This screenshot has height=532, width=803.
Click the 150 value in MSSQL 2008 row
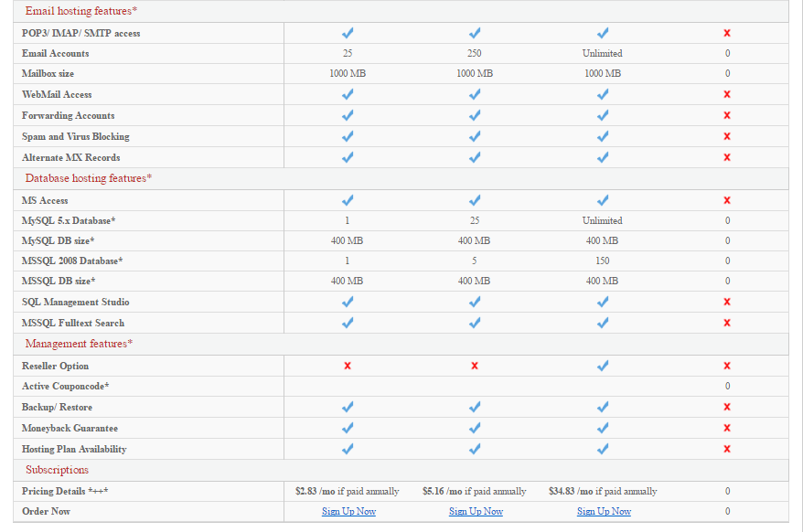[x=602, y=261]
